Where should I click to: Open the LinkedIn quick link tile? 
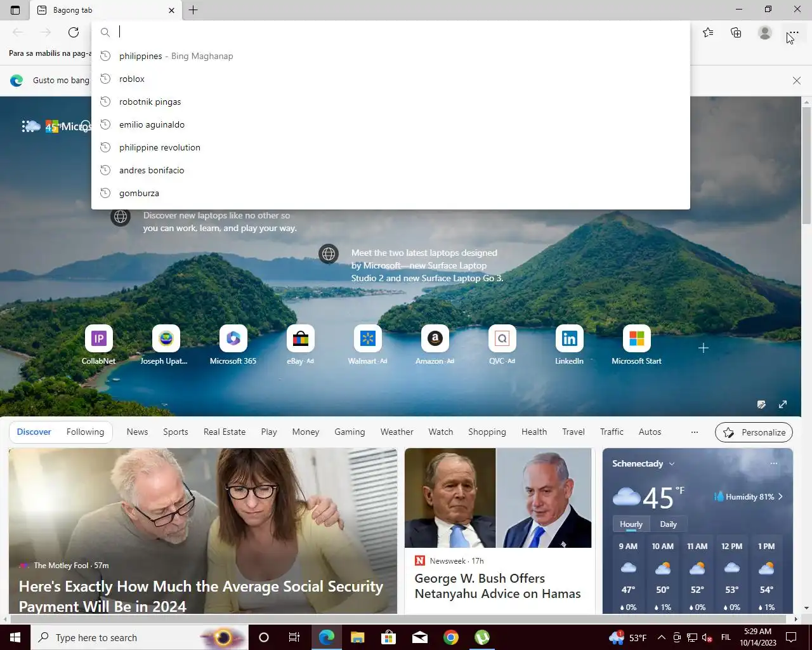click(x=569, y=345)
